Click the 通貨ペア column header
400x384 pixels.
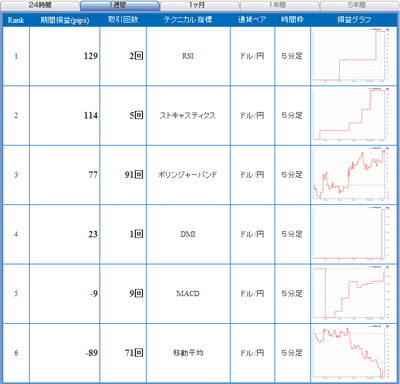point(252,20)
